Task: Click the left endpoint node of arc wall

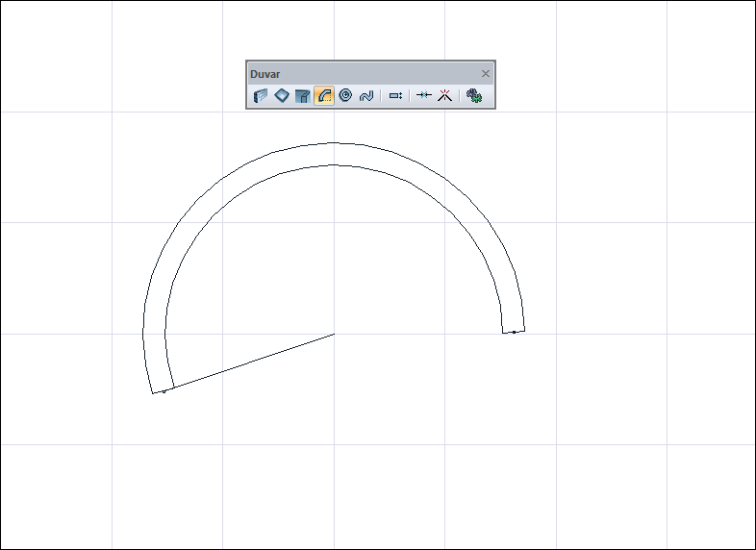Action: coord(164,391)
